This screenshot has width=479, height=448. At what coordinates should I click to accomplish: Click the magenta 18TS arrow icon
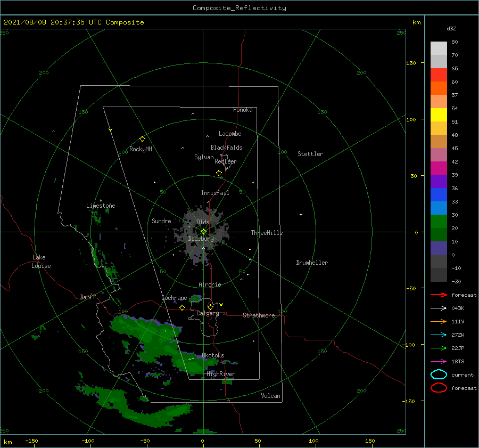[x=439, y=362]
